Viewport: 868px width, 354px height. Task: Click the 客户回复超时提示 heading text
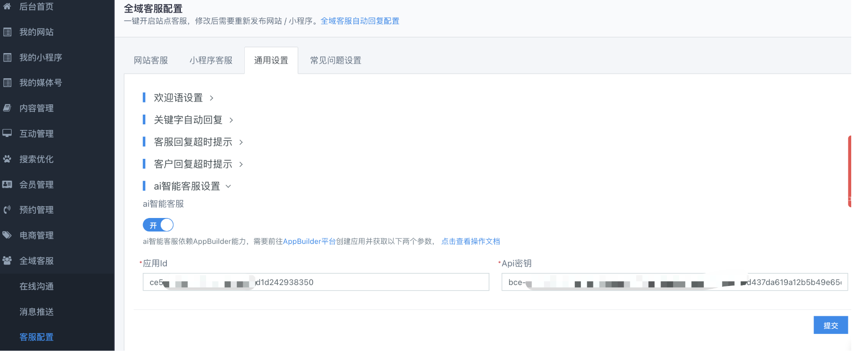tap(193, 164)
